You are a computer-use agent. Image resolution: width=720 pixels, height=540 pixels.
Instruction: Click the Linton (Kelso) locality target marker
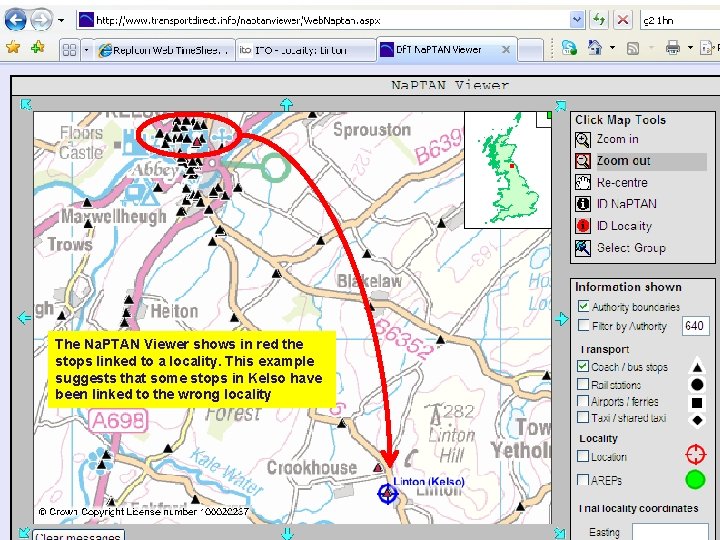coord(388,494)
